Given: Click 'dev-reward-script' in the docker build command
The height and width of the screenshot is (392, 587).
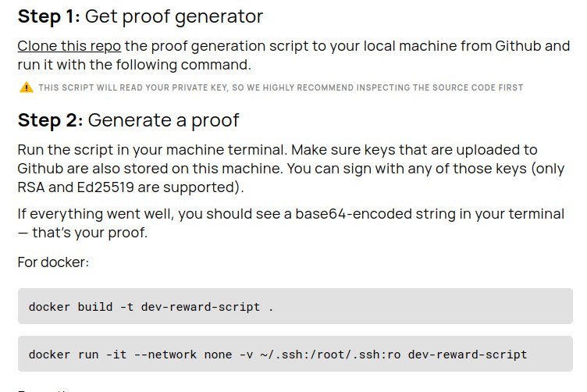Looking at the screenshot, I should pyautogui.click(x=201, y=307).
